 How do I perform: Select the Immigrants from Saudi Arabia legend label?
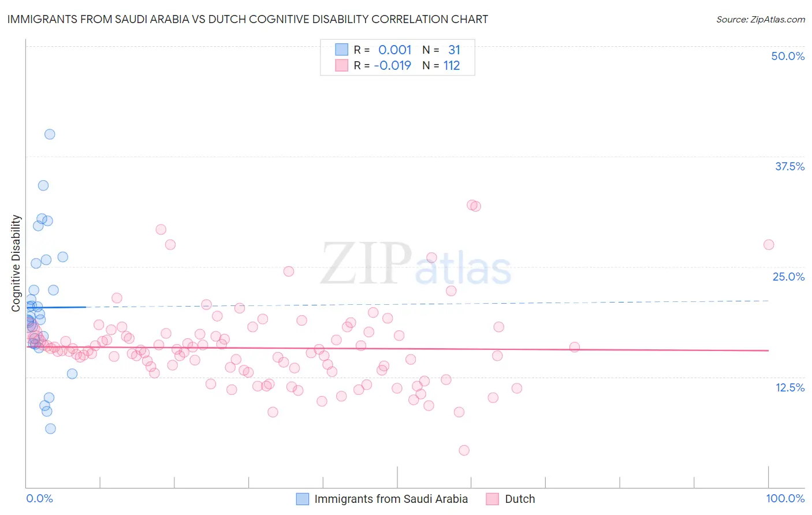(391, 499)
